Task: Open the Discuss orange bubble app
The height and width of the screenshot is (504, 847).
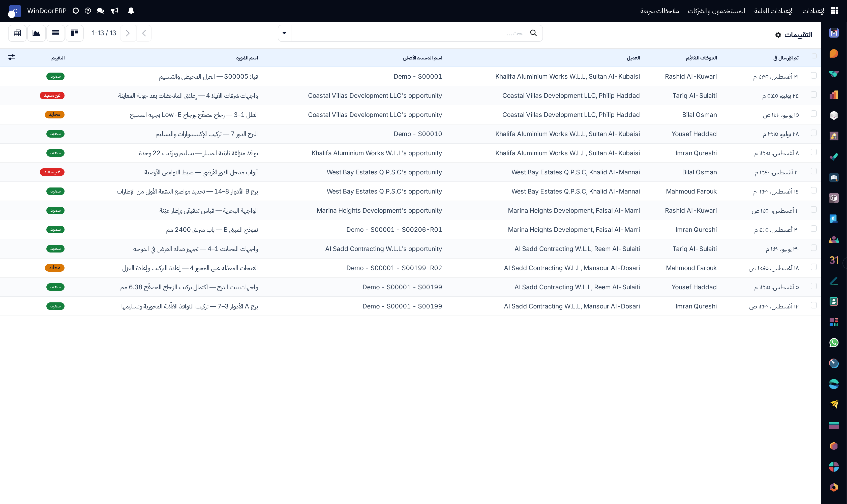Action: point(834,54)
